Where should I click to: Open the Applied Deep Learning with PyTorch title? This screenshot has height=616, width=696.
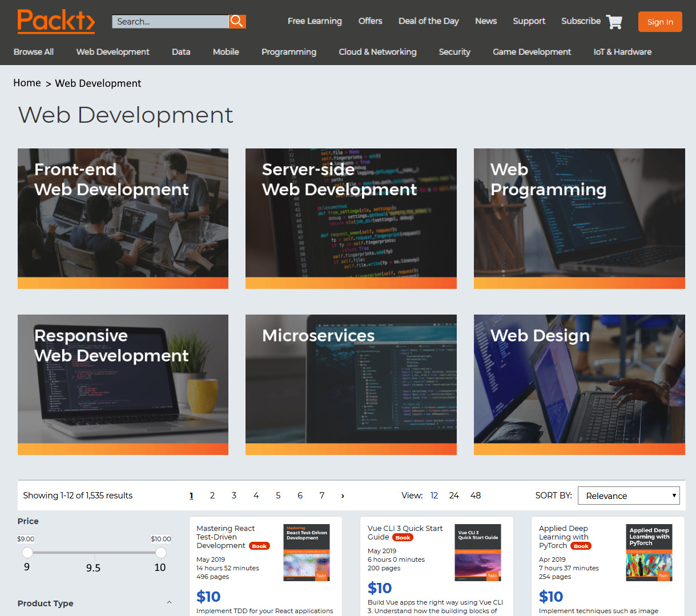[x=564, y=537]
